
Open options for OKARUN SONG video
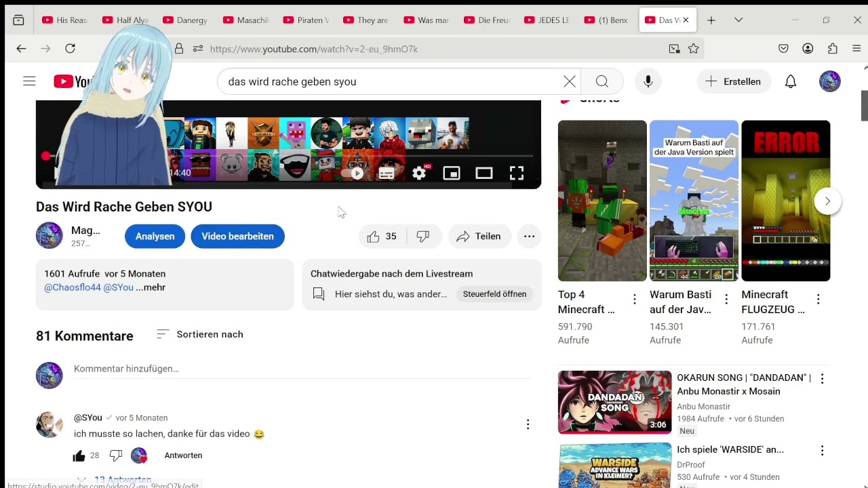822,379
